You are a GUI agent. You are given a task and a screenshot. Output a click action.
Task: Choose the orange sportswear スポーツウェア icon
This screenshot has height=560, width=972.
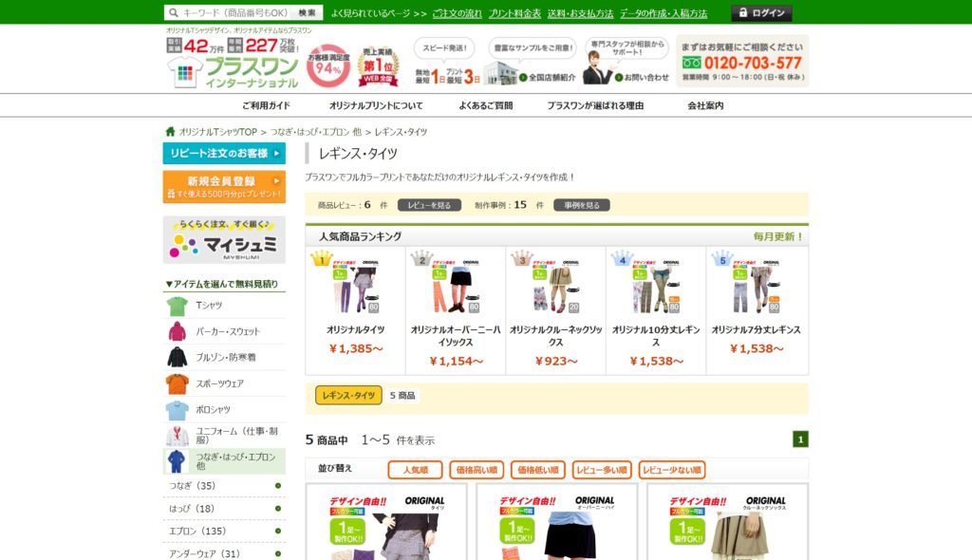pyautogui.click(x=178, y=383)
